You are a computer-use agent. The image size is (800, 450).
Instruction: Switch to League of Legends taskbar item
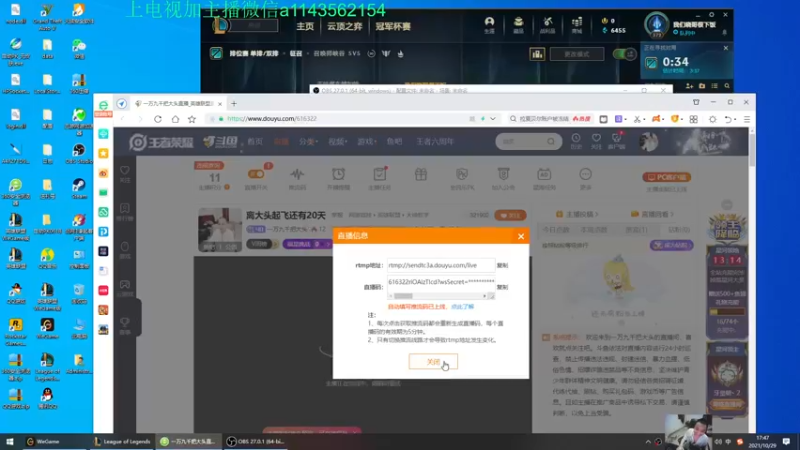coord(122,442)
